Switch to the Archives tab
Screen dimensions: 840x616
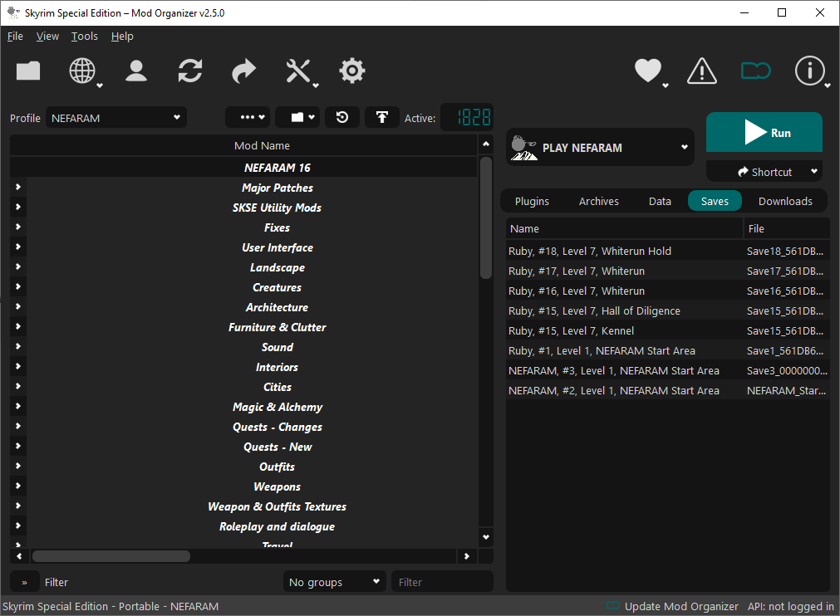(x=598, y=201)
